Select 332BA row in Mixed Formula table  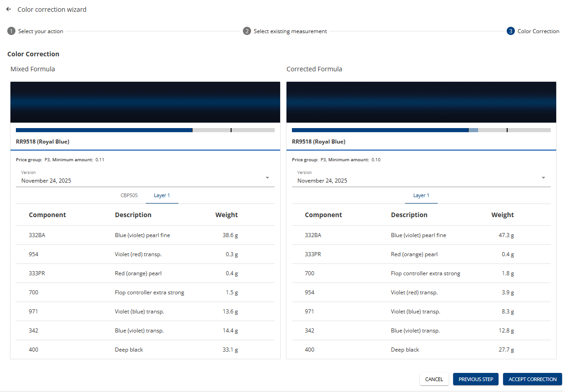coord(145,235)
